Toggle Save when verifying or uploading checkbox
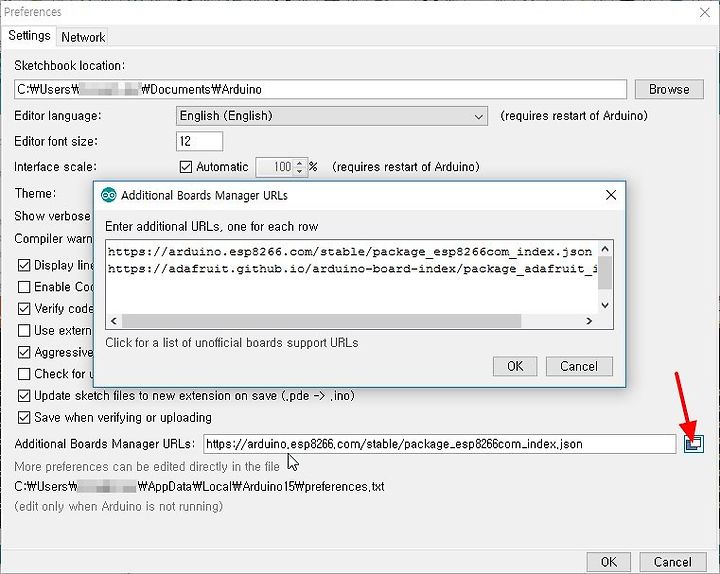Image resolution: width=720 pixels, height=574 pixels. coord(24,417)
